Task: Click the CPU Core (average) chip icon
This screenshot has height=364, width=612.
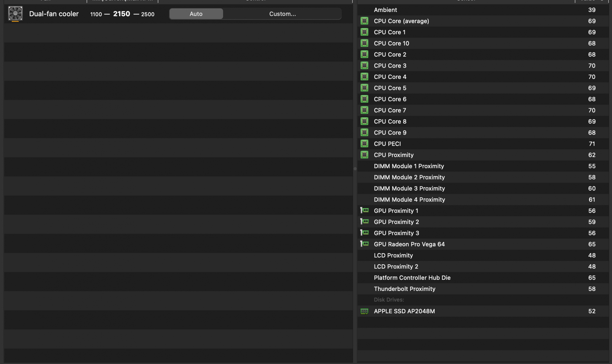Action: tap(364, 21)
